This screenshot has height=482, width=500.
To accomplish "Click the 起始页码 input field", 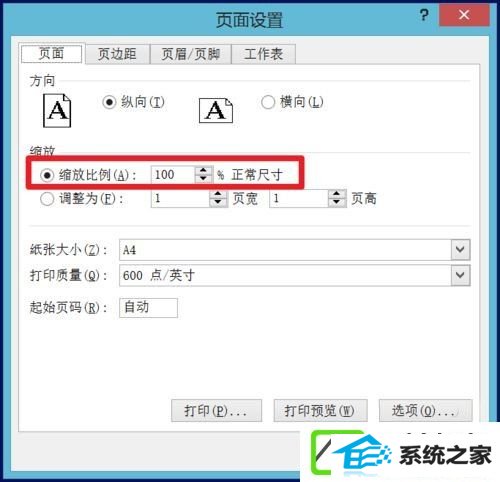I will tap(148, 308).
